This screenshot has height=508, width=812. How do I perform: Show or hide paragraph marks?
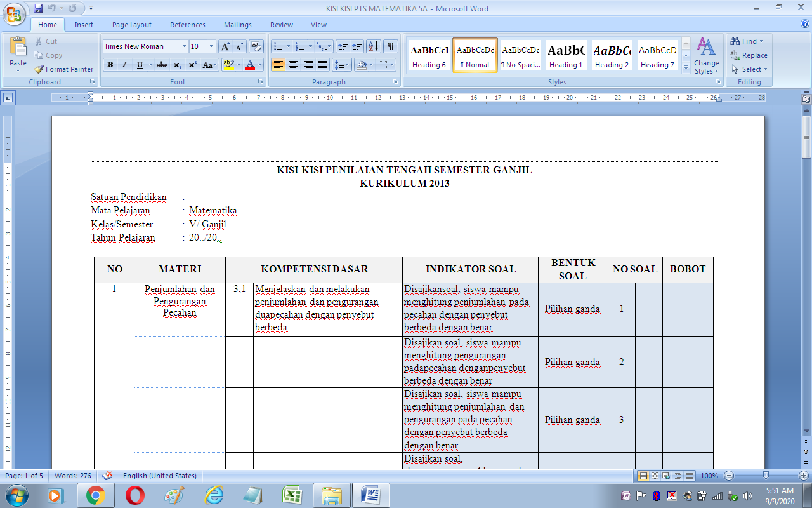[391, 46]
